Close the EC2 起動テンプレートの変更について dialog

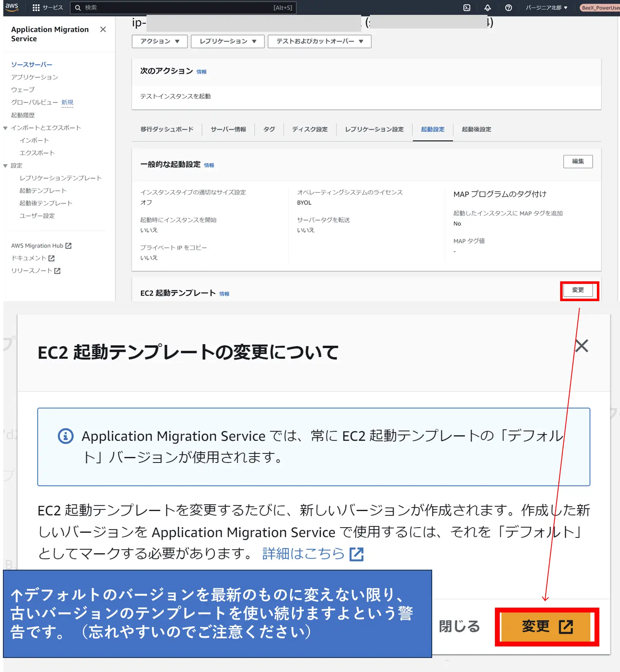tap(582, 346)
